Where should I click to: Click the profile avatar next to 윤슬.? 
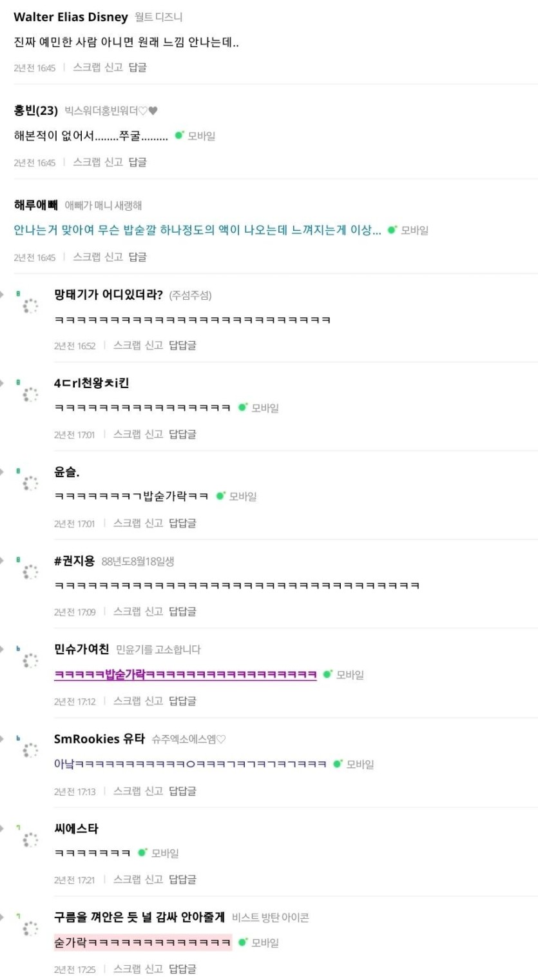point(30,483)
